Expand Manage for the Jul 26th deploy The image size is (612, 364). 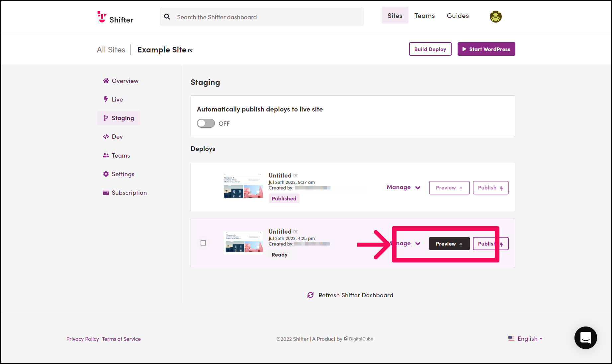[403, 187]
